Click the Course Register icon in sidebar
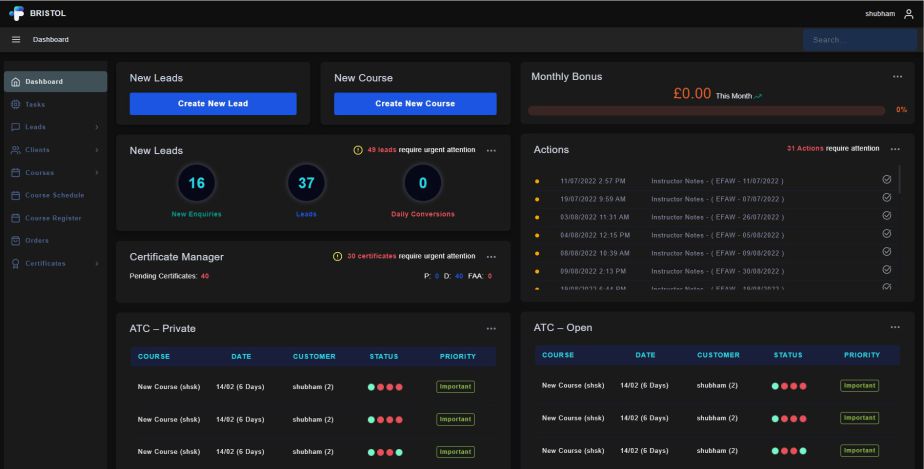Image resolution: width=924 pixels, height=469 pixels. [16, 218]
